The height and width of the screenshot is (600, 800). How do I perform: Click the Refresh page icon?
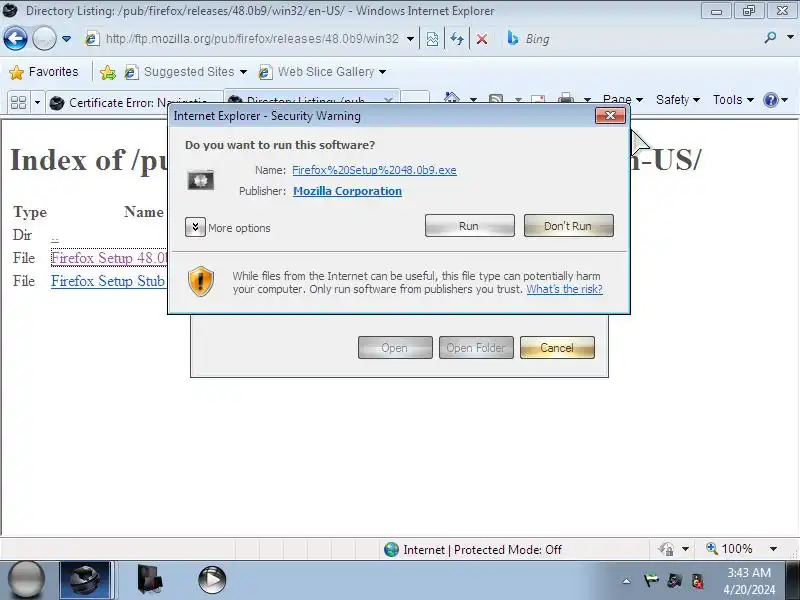pos(457,39)
